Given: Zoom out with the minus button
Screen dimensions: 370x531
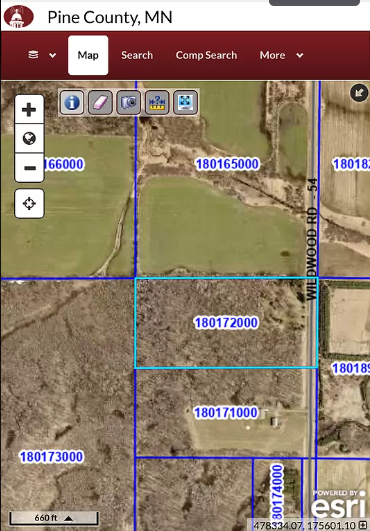Looking at the screenshot, I should coord(29,168).
